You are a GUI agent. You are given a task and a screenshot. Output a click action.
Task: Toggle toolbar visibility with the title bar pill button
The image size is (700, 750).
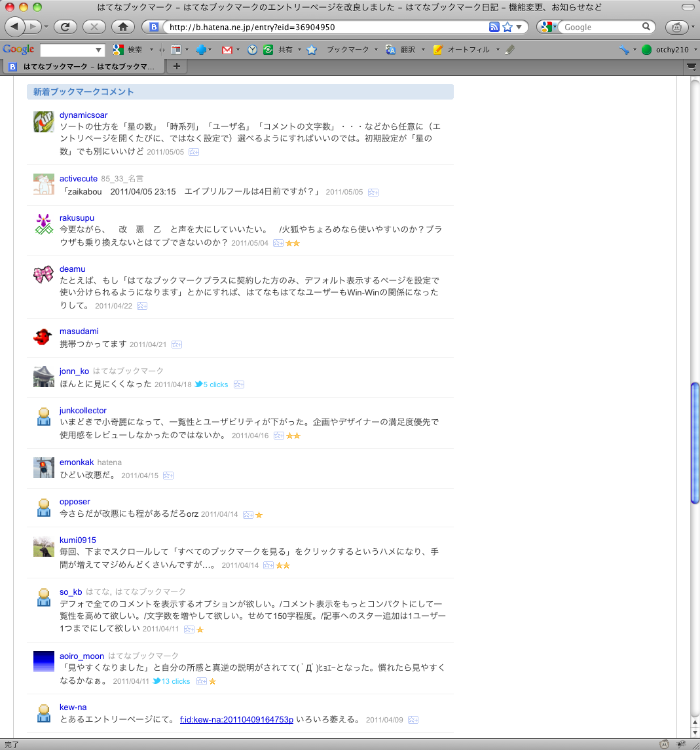click(x=688, y=7)
